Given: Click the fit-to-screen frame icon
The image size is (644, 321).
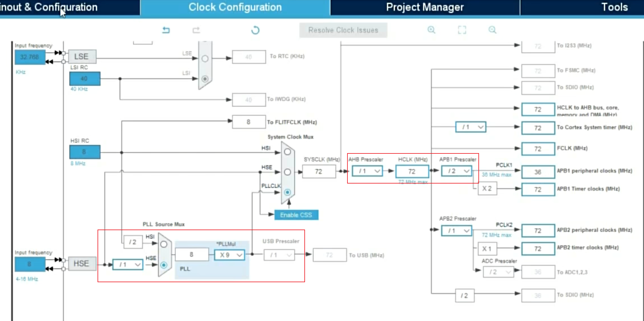Looking at the screenshot, I should pos(462,30).
